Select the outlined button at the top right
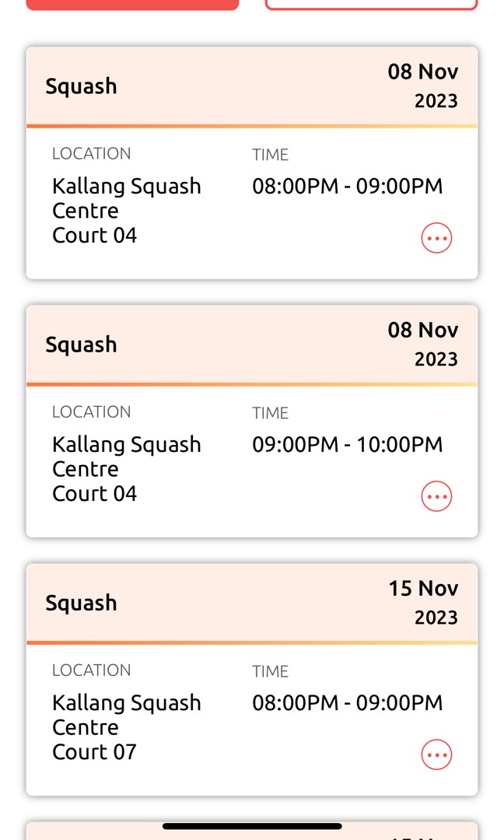 (x=371, y=4)
